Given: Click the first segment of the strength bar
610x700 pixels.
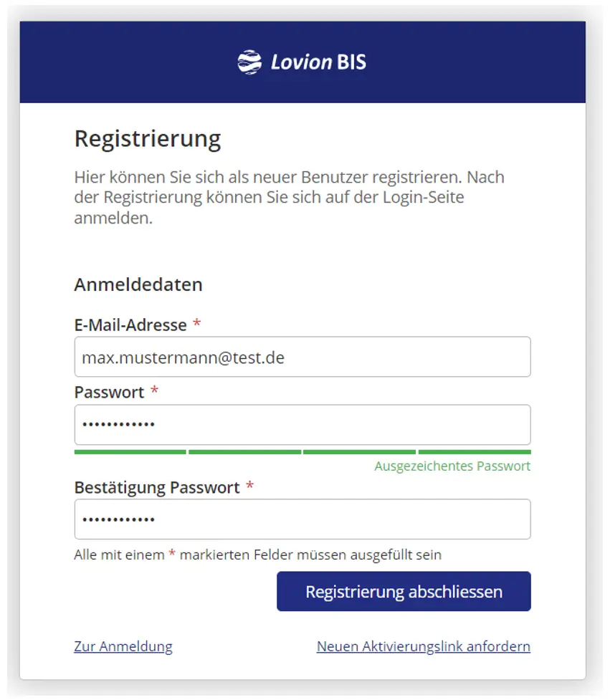Looking at the screenshot, I should (x=130, y=451).
